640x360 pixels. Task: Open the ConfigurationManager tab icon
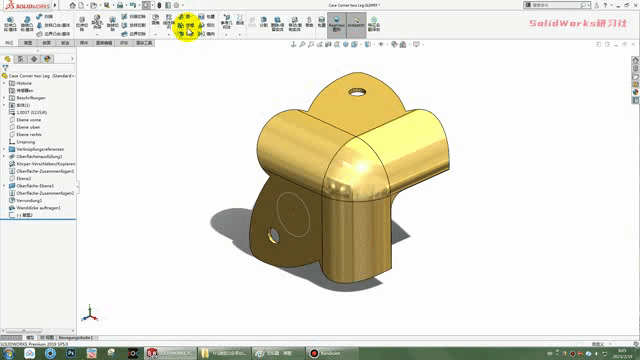[x=34, y=59]
